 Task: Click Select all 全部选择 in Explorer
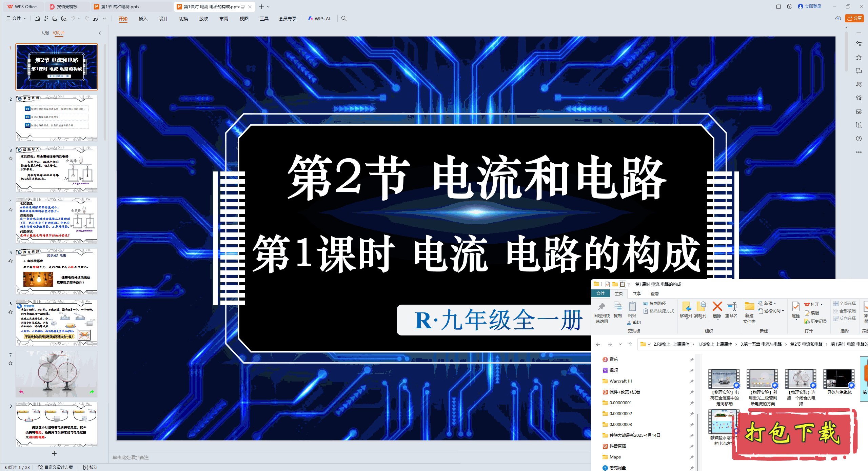pos(844,304)
